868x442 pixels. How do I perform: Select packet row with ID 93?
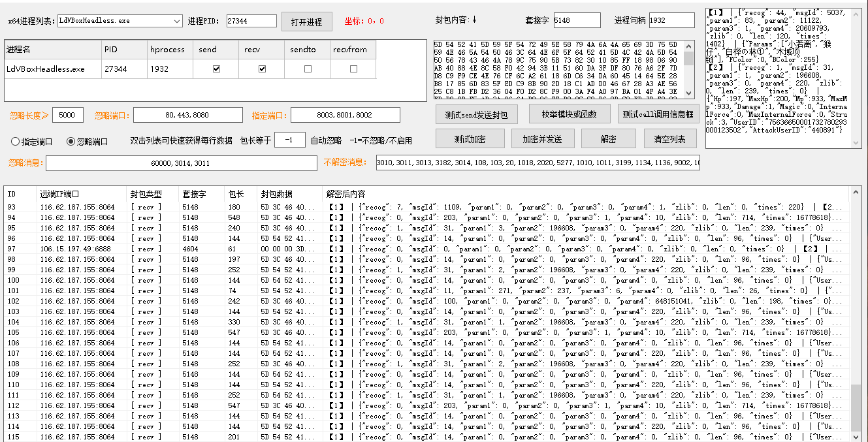(426, 207)
